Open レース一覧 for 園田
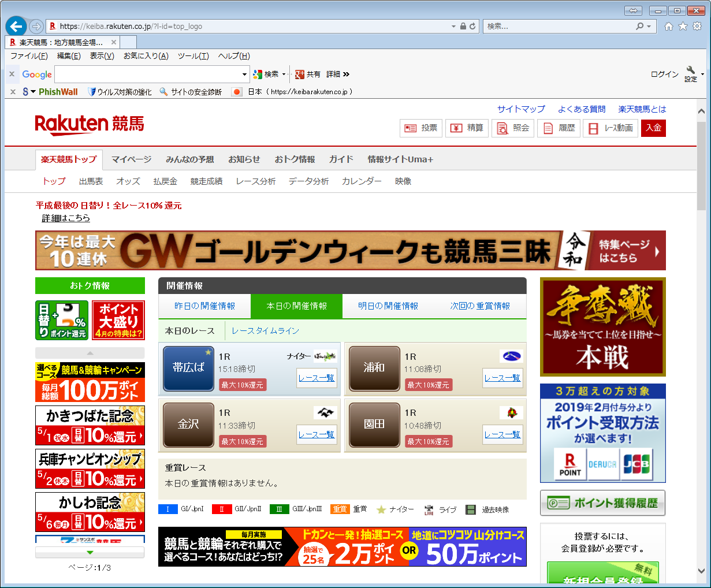The height and width of the screenshot is (588, 711). point(502,434)
